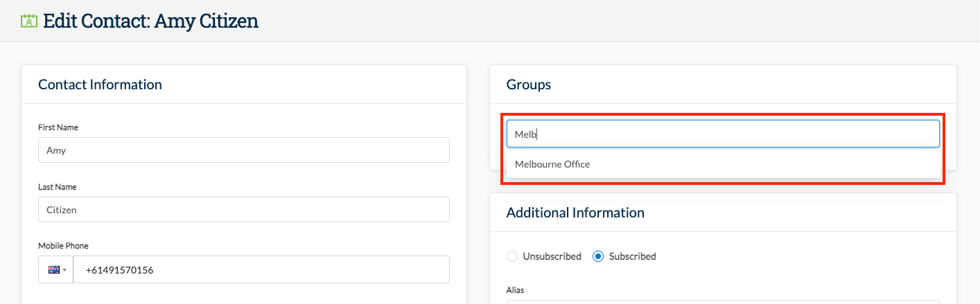The height and width of the screenshot is (304, 980).
Task: Click the green contact card icon by the title
Action: click(x=29, y=20)
